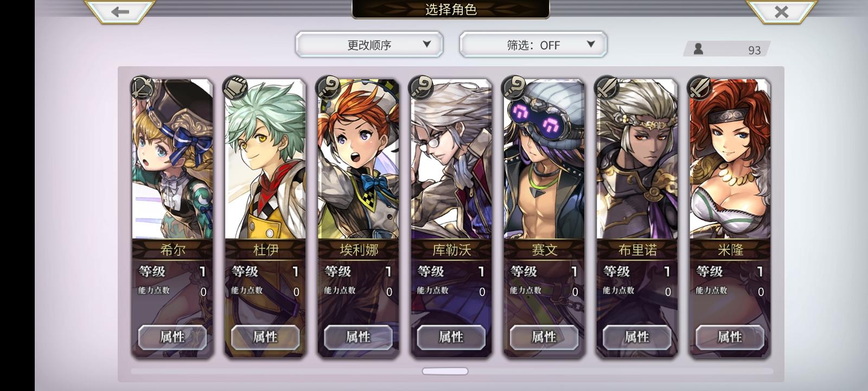Open 属性 for character 希尔
This screenshot has width=868, height=391.
point(173,337)
